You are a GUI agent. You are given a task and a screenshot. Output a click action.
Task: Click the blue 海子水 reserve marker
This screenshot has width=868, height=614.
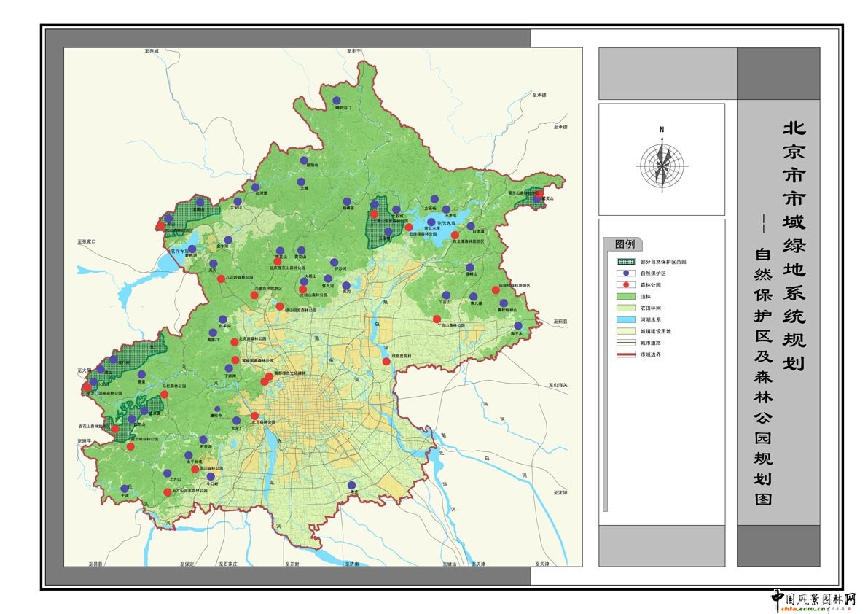coord(517,326)
